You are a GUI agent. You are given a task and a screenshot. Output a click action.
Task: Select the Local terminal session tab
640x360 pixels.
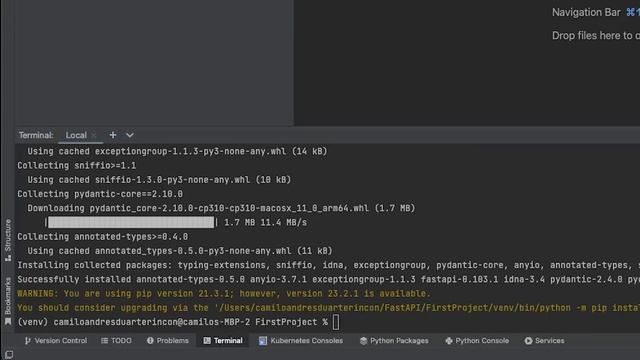(76, 135)
